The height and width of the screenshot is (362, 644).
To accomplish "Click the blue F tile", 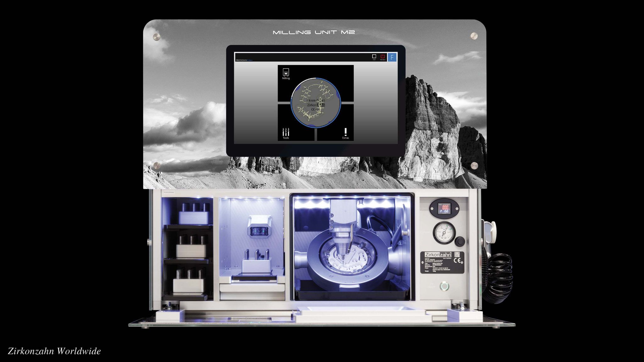I will (392, 57).
